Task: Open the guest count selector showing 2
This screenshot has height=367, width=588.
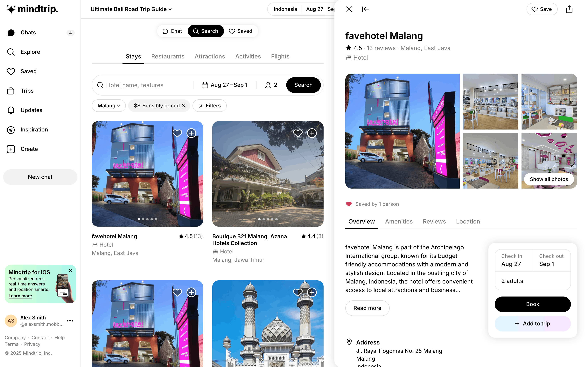Action: click(271, 85)
